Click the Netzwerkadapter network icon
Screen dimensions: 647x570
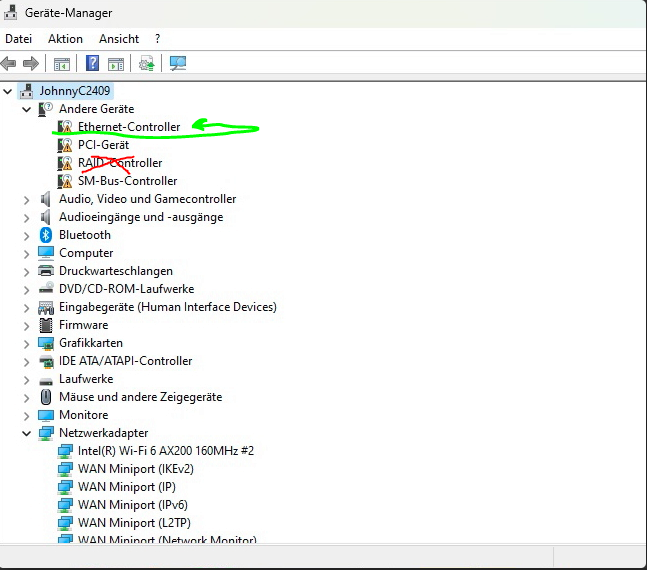click(x=46, y=433)
